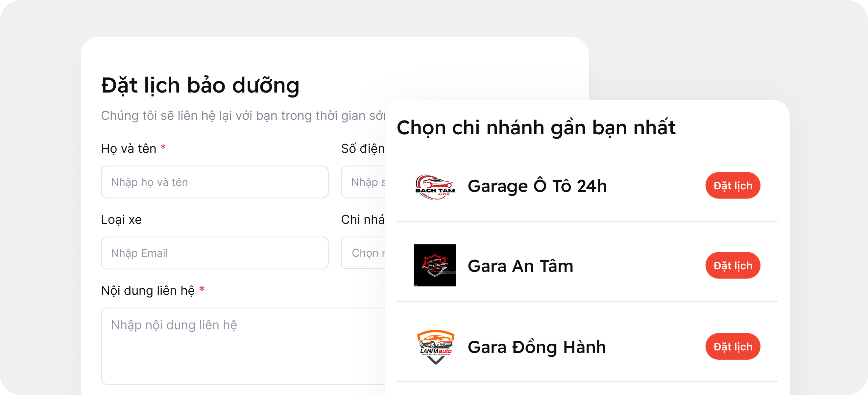Book appointment at Garage Ô Tô 24h

(733, 186)
